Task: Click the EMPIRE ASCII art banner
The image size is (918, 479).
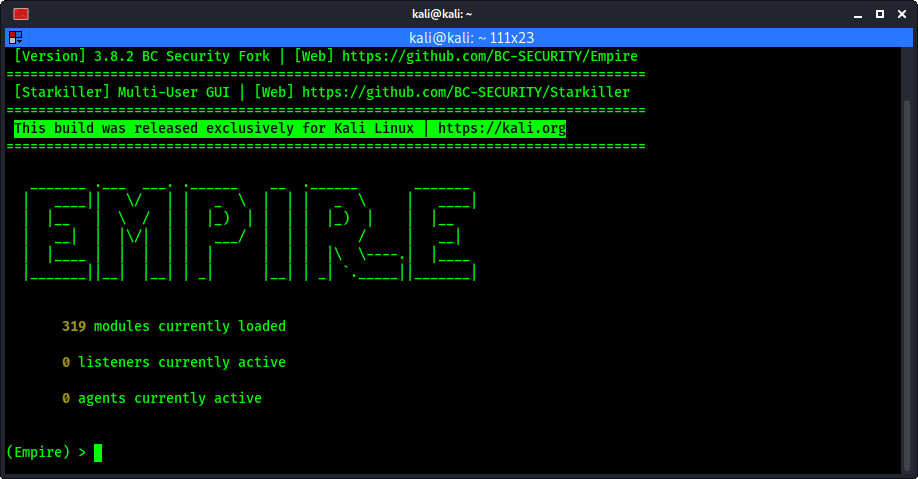Action: click(249, 229)
